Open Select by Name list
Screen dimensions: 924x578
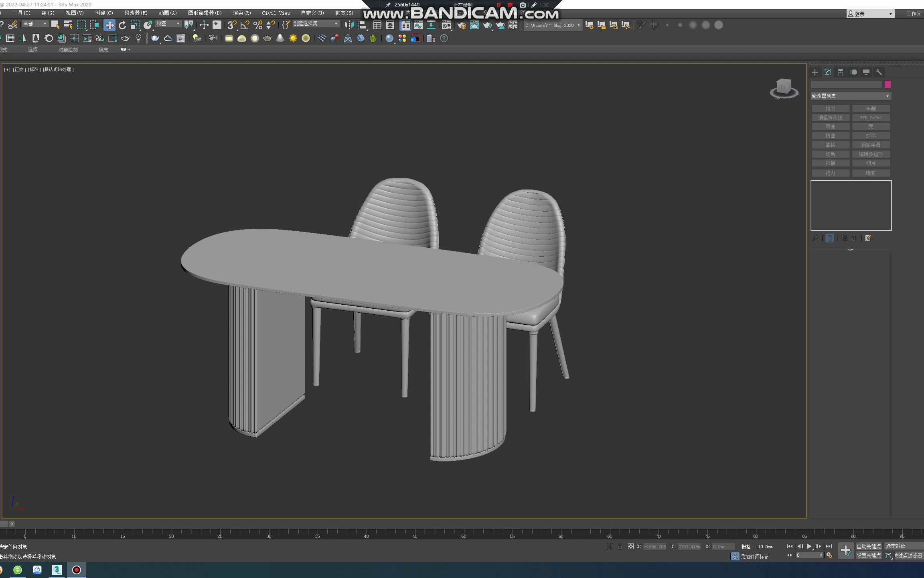pyautogui.click(x=68, y=25)
